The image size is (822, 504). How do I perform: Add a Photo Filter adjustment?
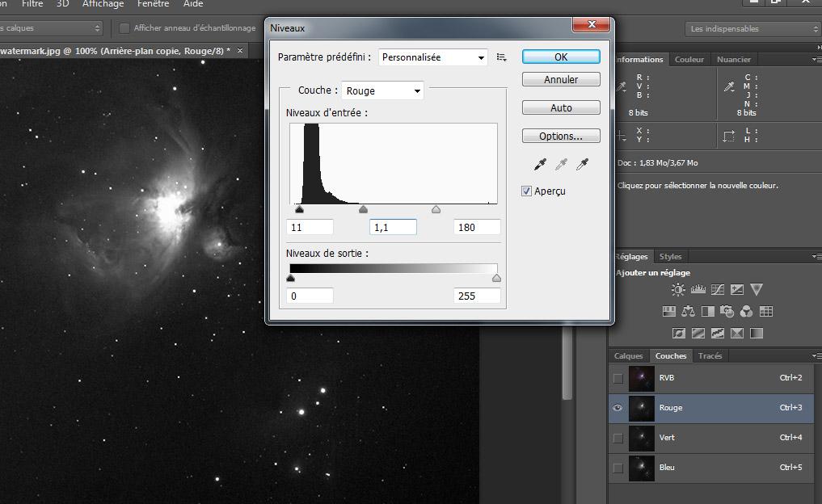coord(727,312)
